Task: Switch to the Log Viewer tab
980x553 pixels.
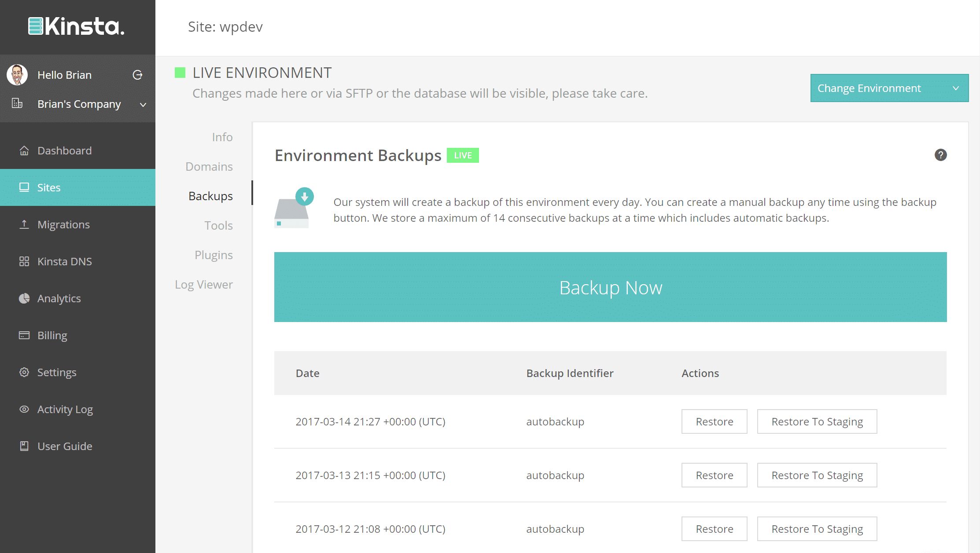Action: [204, 285]
